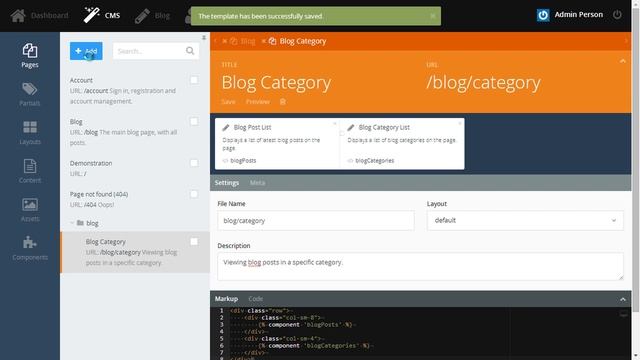The image size is (640, 360).
Task: Close the Blog Category editor tab
Action: (264, 41)
